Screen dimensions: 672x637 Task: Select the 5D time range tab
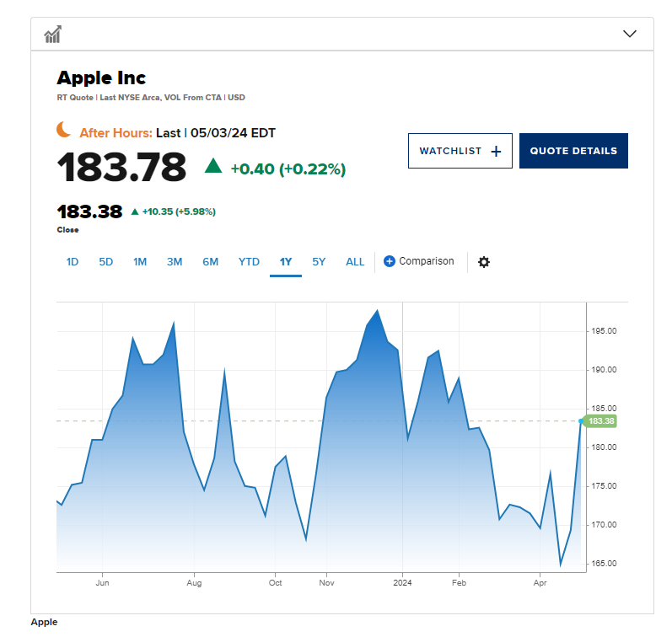point(106,262)
